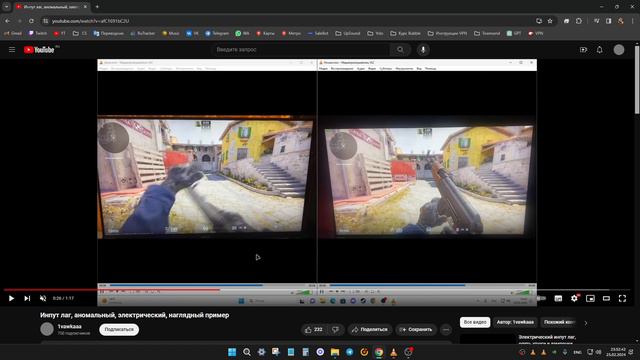
Task: Open the Create video icon in YouTube header
Action: click(x=583, y=50)
